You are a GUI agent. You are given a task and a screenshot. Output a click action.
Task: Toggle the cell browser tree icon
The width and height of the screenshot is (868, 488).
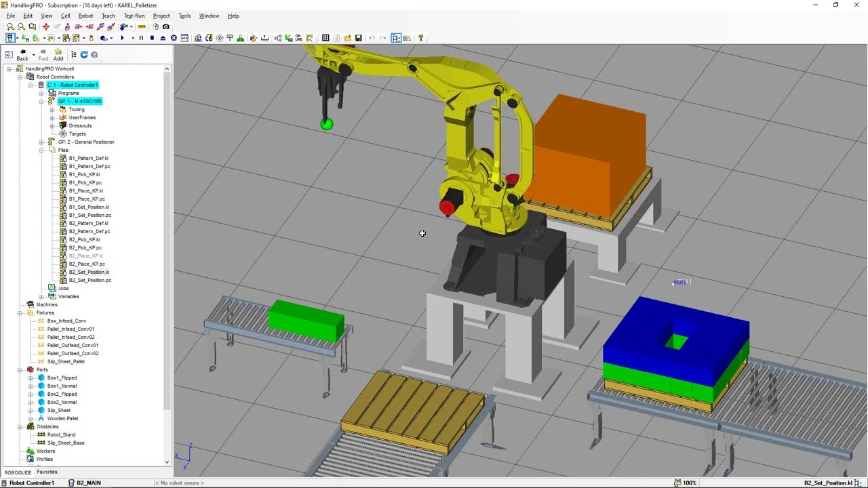point(396,38)
